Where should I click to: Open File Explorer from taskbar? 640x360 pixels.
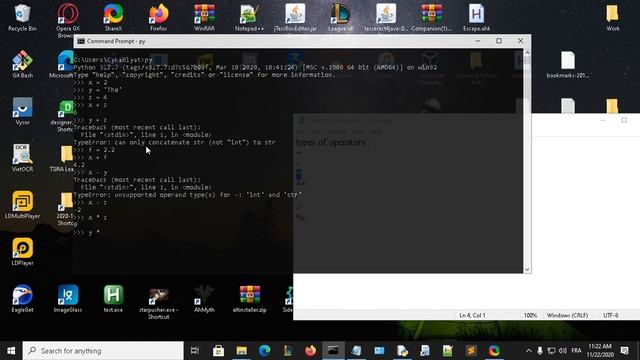click(x=242, y=351)
